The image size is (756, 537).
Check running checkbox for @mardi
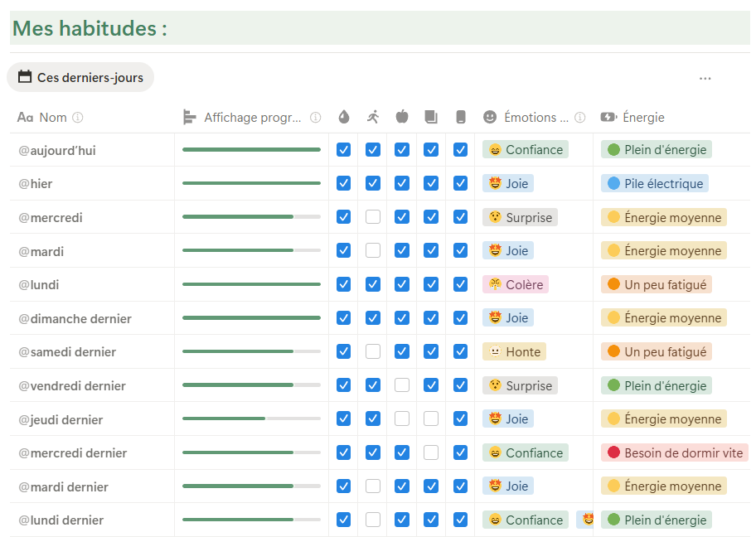point(373,250)
